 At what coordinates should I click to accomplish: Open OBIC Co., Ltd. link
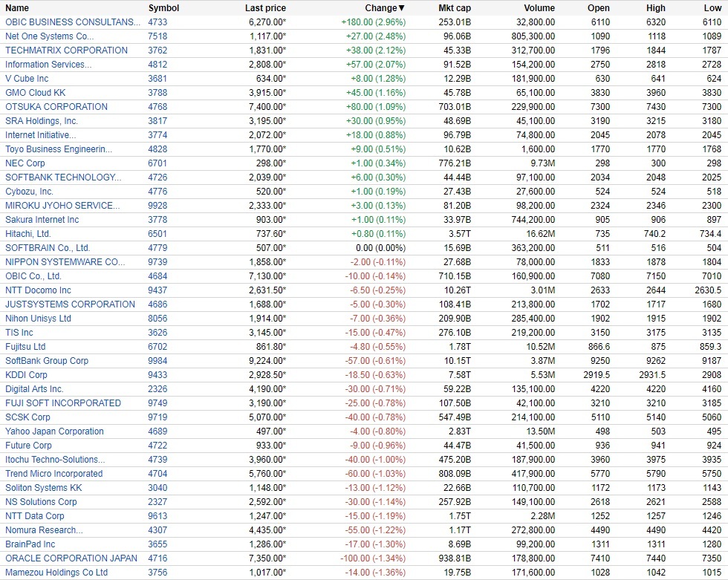pos(33,276)
